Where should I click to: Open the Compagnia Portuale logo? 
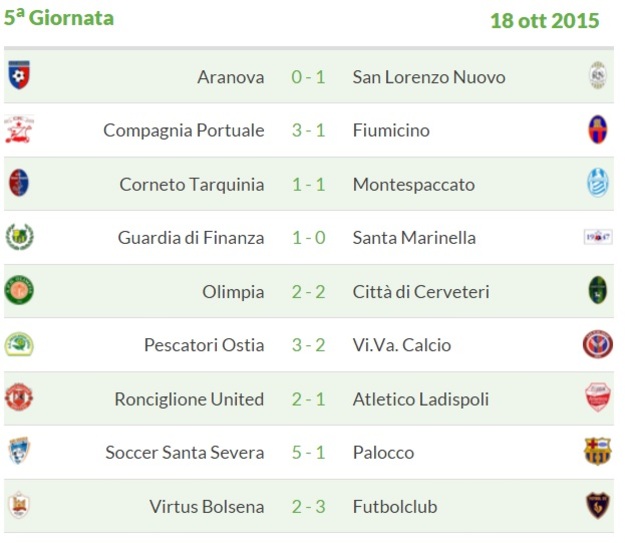[19, 129]
